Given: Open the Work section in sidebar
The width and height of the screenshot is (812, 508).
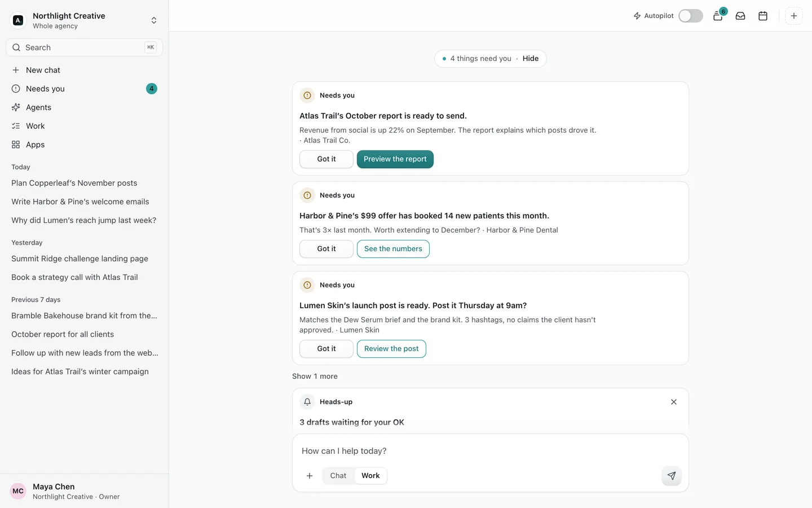Looking at the screenshot, I should coord(84,126).
